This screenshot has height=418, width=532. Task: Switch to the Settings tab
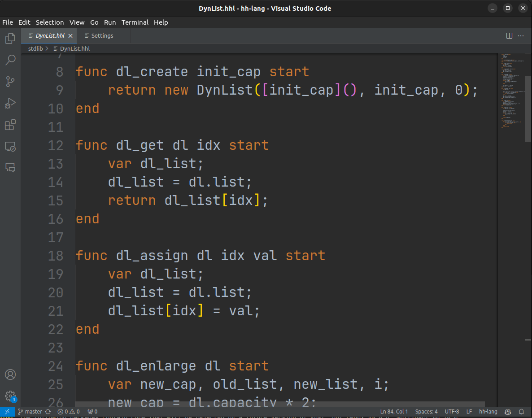[104, 35]
